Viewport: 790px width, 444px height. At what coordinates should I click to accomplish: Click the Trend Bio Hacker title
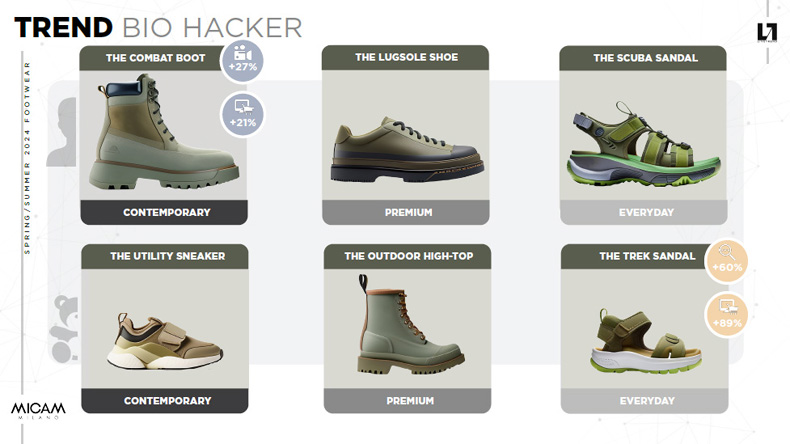pyautogui.click(x=158, y=28)
